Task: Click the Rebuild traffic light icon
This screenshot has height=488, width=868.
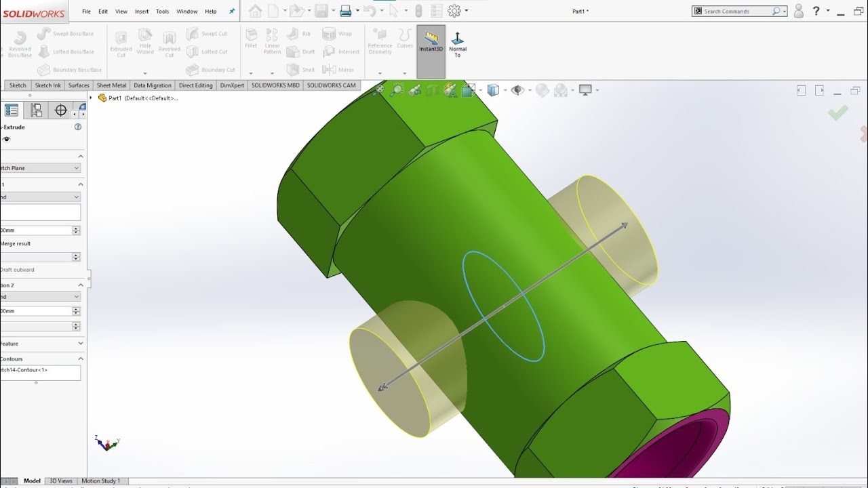Action: (418, 11)
